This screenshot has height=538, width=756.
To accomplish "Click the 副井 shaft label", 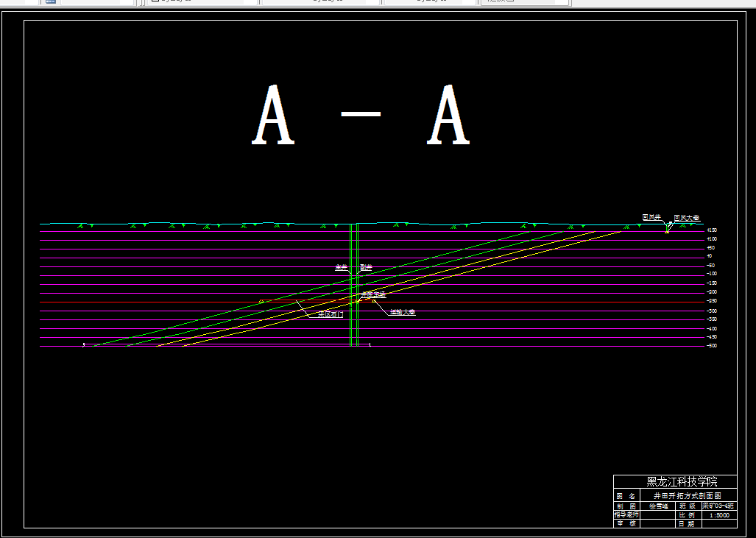I will [x=366, y=267].
